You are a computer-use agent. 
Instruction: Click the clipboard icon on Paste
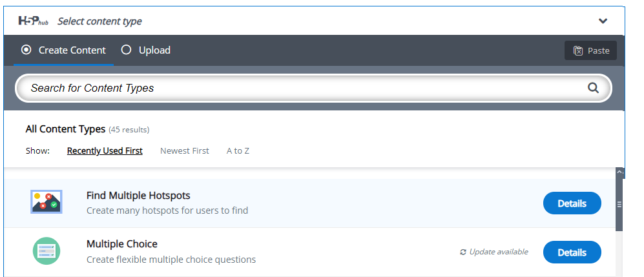pyautogui.click(x=578, y=51)
